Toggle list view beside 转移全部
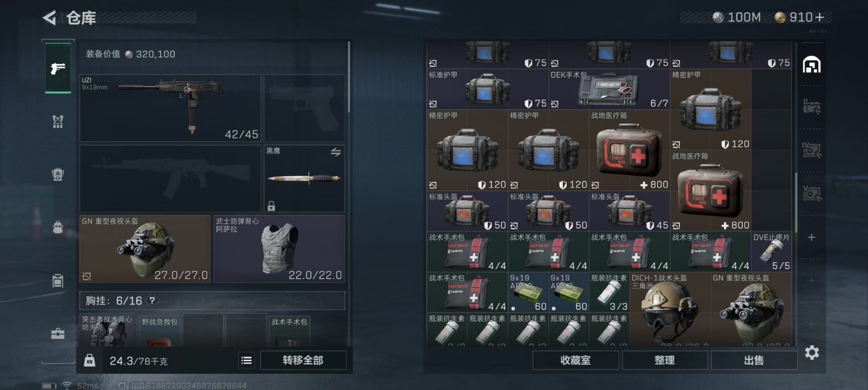 tap(247, 360)
